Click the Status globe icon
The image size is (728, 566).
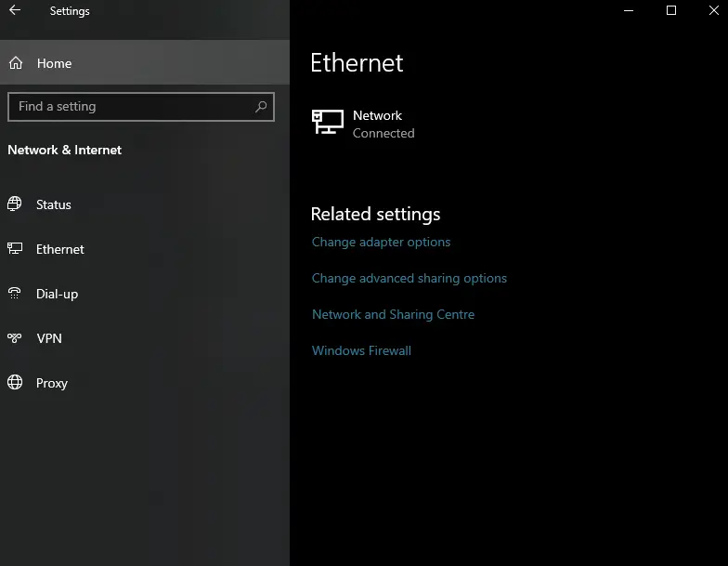pos(15,204)
